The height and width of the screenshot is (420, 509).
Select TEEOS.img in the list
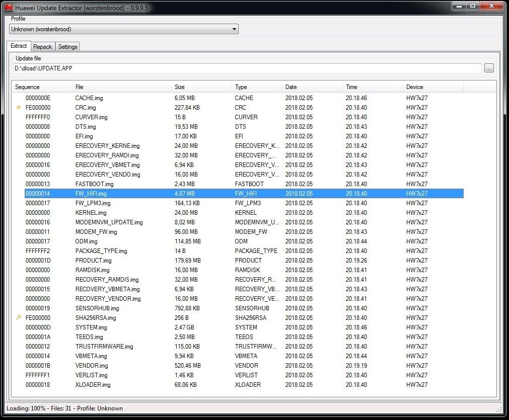pos(244,337)
